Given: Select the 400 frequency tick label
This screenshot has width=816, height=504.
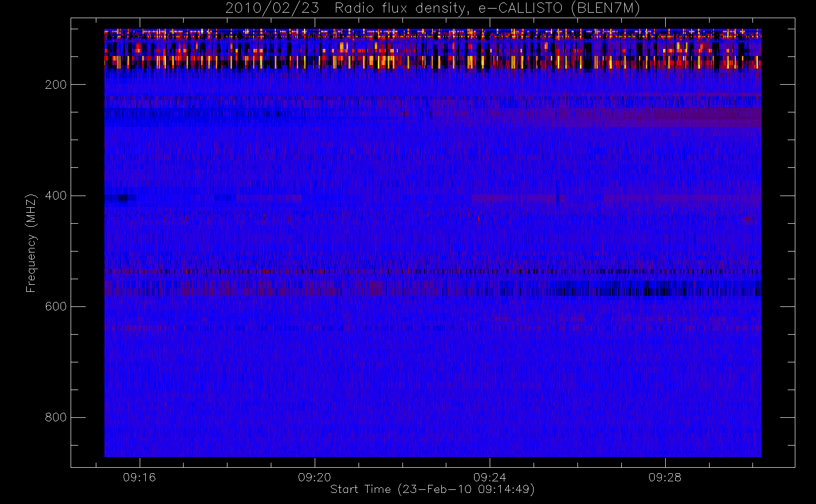Looking at the screenshot, I should [56, 196].
